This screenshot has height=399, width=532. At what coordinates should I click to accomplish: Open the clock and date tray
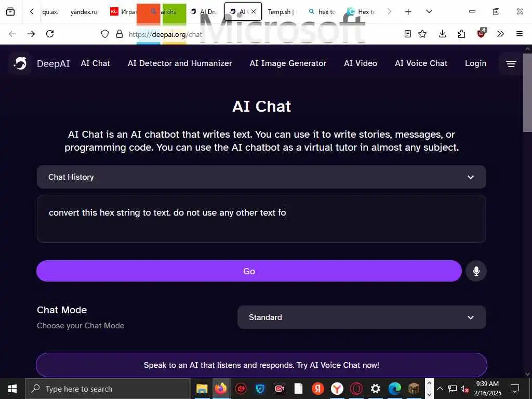(x=487, y=389)
